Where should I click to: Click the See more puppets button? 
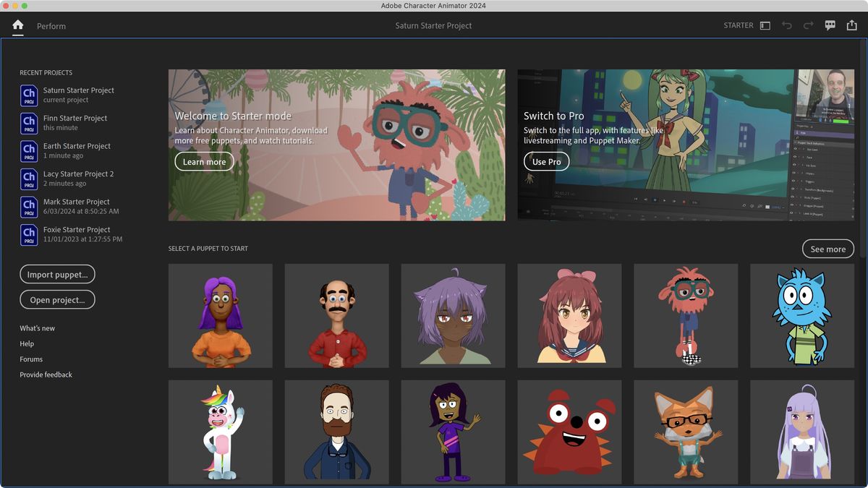click(x=827, y=249)
